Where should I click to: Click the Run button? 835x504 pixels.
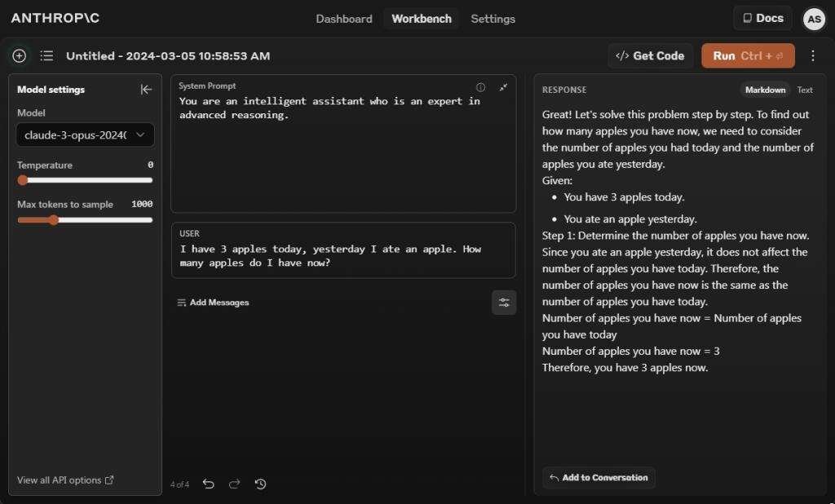pos(747,55)
